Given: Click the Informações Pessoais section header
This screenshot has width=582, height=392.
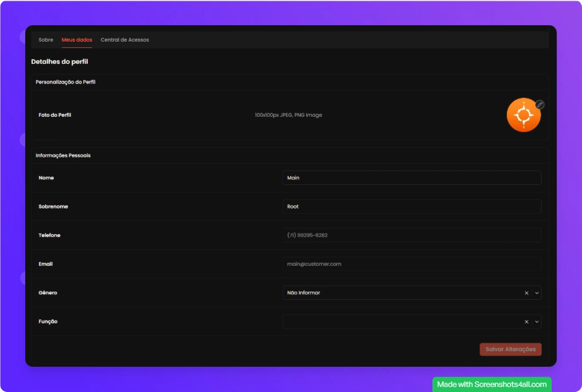Looking at the screenshot, I should [63, 155].
